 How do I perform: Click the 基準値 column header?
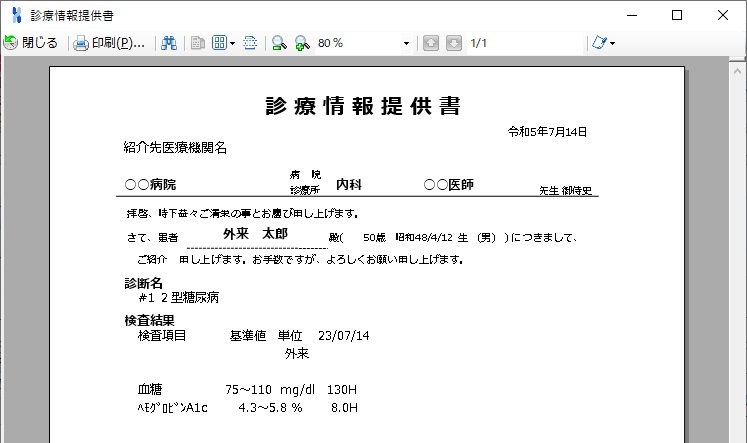248,336
